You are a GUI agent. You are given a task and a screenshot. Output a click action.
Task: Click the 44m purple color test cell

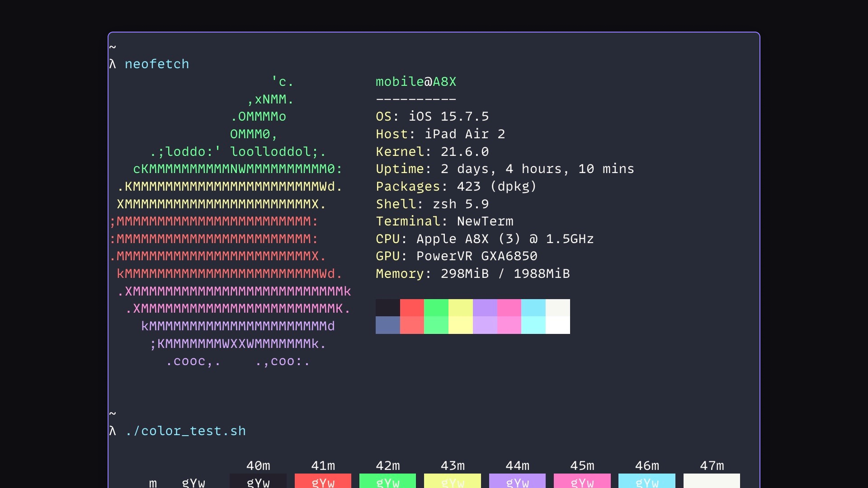517,482
